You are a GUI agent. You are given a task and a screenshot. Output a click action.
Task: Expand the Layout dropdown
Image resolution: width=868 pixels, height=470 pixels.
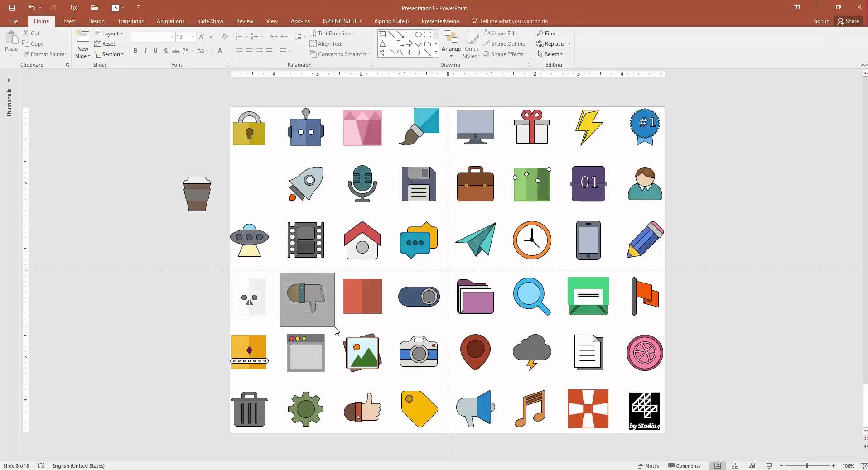108,34
